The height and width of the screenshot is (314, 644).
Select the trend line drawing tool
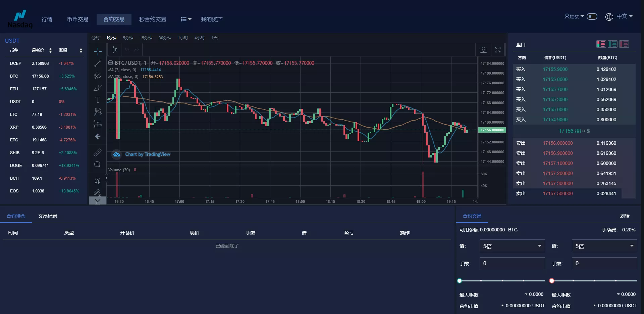pyautogui.click(x=98, y=63)
